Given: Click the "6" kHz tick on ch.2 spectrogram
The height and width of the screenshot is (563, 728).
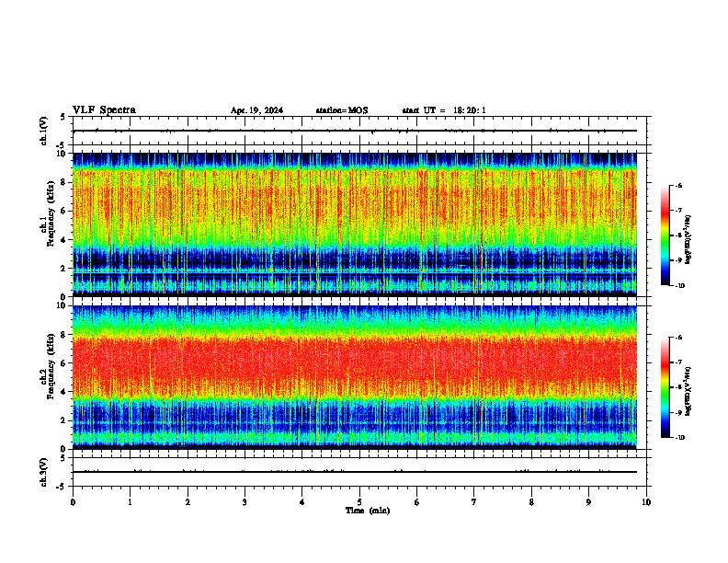Looking at the screenshot, I should coord(64,363).
